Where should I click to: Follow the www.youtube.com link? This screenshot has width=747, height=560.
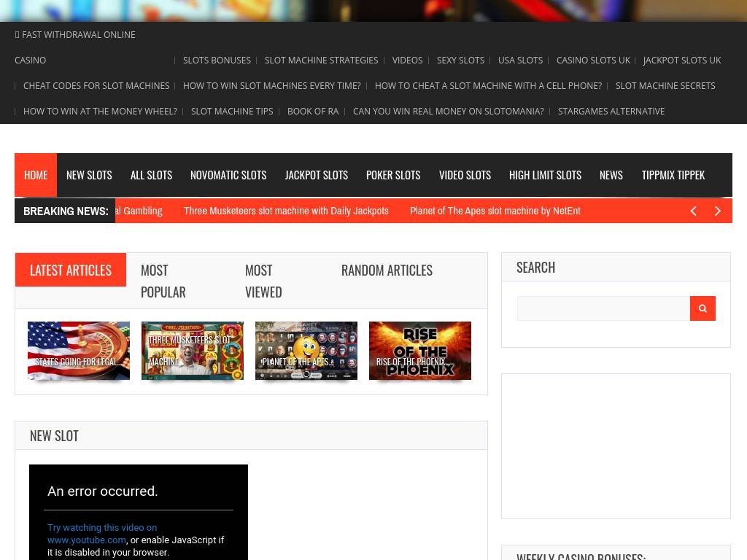coord(87,540)
